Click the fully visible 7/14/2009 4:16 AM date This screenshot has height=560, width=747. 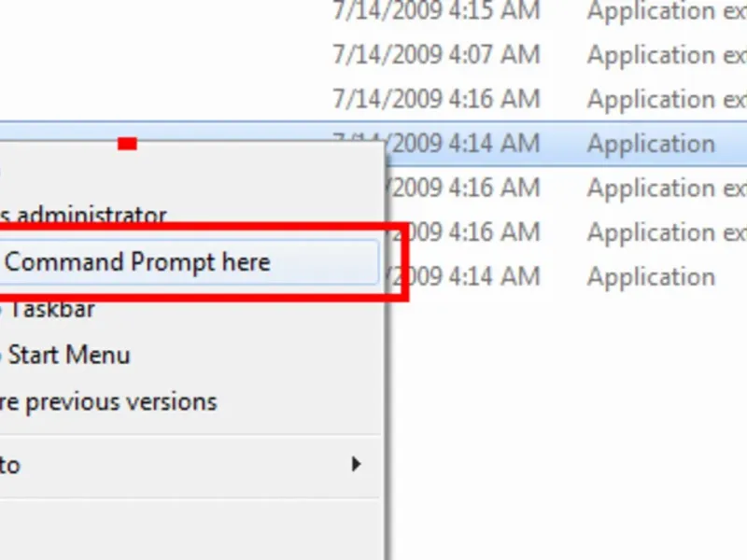coord(436,99)
